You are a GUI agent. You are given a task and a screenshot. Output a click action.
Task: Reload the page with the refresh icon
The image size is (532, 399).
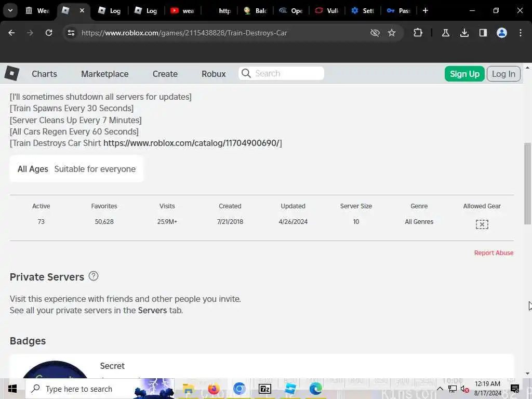point(49,33)
